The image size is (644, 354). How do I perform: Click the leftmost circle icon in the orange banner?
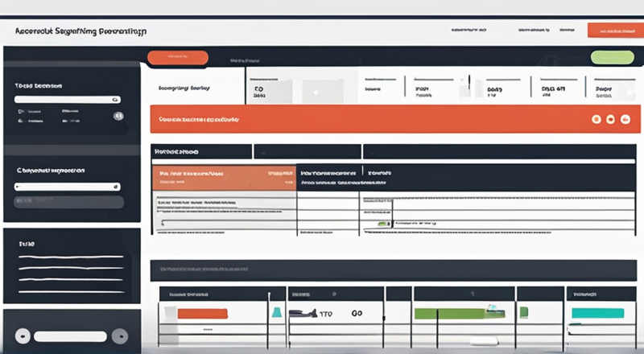coord(597,119)
